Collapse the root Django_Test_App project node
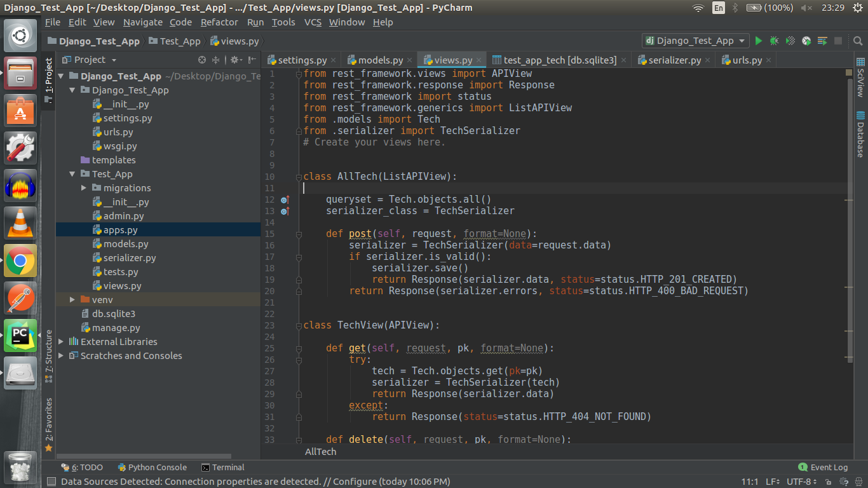 tap(62, 76)
